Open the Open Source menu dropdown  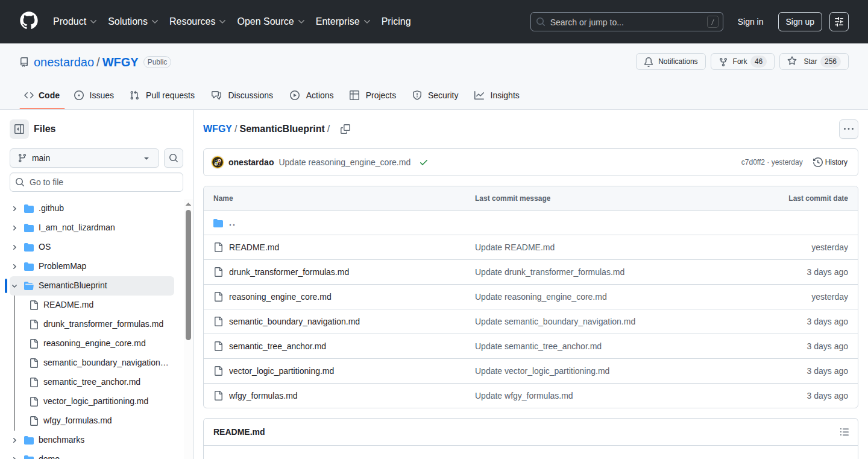tap(271, 22)
